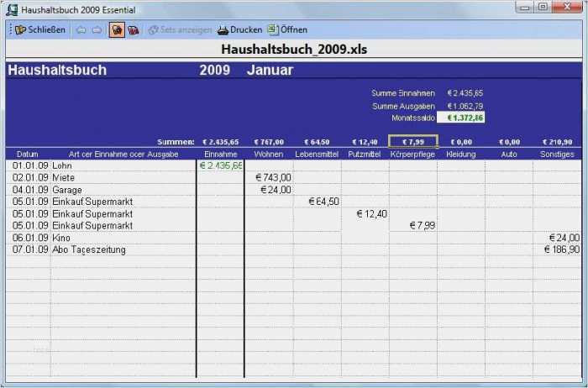Open the file with Öffnen
This screenshot has width=588, height=388.
click(287, 29)
